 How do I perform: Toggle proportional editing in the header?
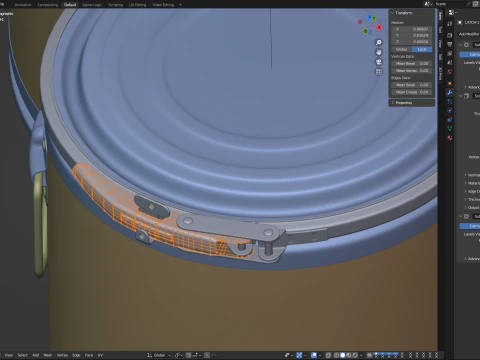(x=207, y=355)
